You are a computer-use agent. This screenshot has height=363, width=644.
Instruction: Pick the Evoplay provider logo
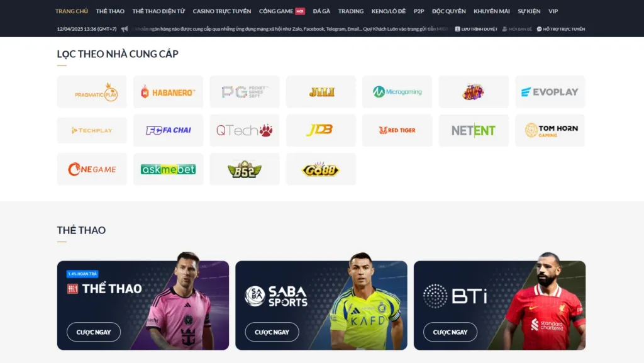[550, 92]
